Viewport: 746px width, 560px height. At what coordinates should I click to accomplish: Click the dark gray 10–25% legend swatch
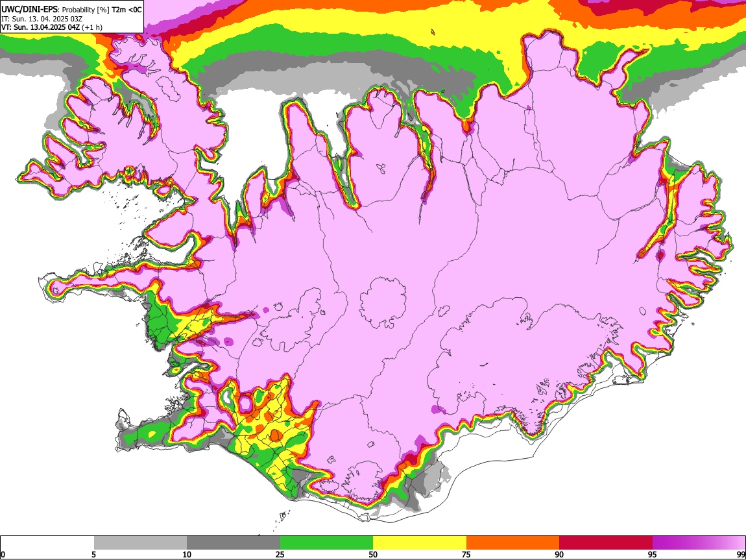coord(234,542)
